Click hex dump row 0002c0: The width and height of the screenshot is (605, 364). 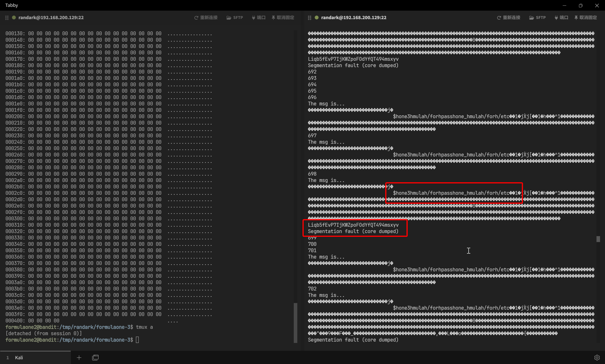pos(109,193)
